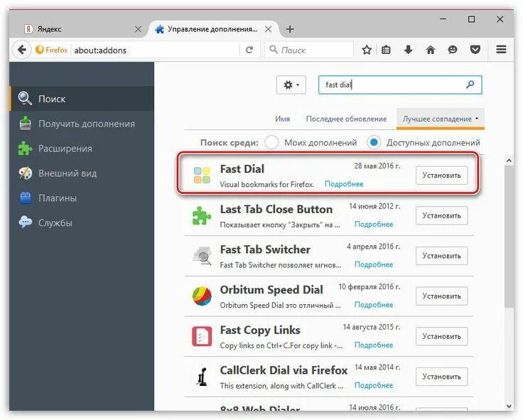523x420 pixels.
Task: Open the Лучшее совпадение sort dropdown
Action: pyautogui.click(x=441, y=119)
